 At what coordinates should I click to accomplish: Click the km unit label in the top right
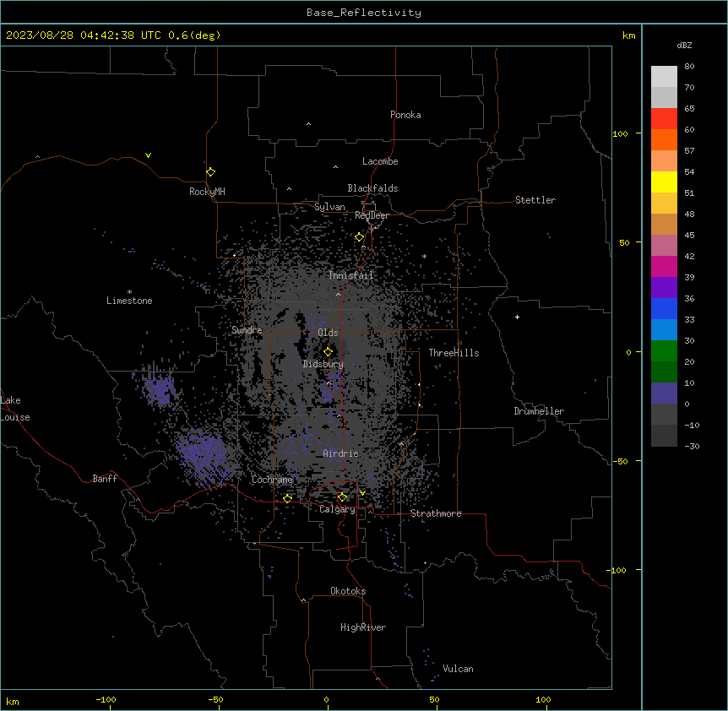629,35
